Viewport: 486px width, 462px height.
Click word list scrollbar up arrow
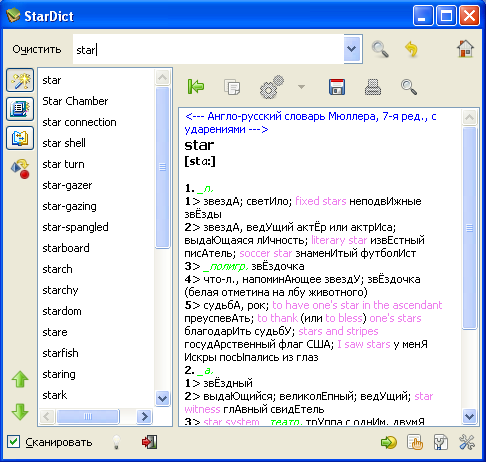point(163,78)
